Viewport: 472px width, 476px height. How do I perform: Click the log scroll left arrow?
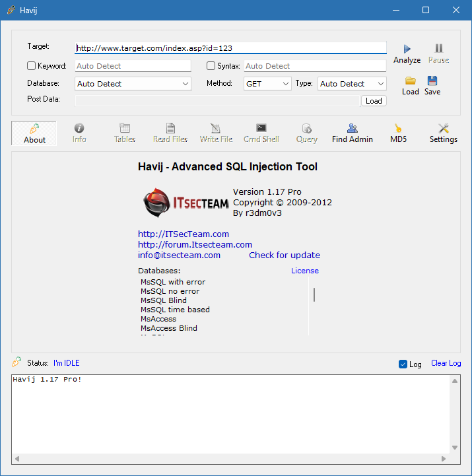[x=17, y=459]
